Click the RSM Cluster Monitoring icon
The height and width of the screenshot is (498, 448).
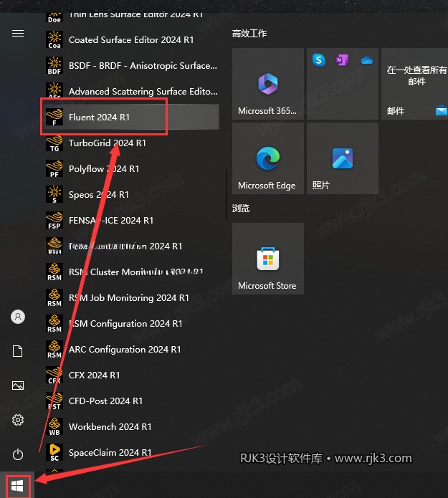(54, 272)
